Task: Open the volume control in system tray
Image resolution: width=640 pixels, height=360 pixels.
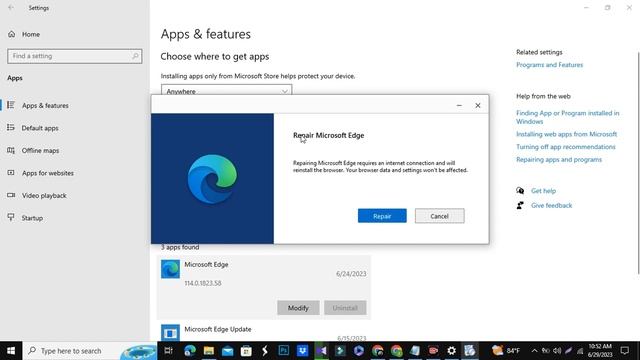Action: pyautogui.click(x=557, y=351)
